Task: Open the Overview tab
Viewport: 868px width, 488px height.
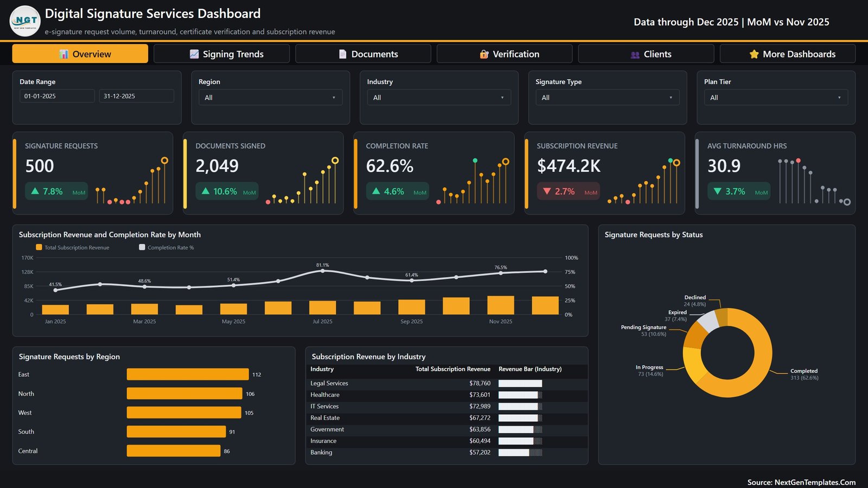Action: click(80, 54)
